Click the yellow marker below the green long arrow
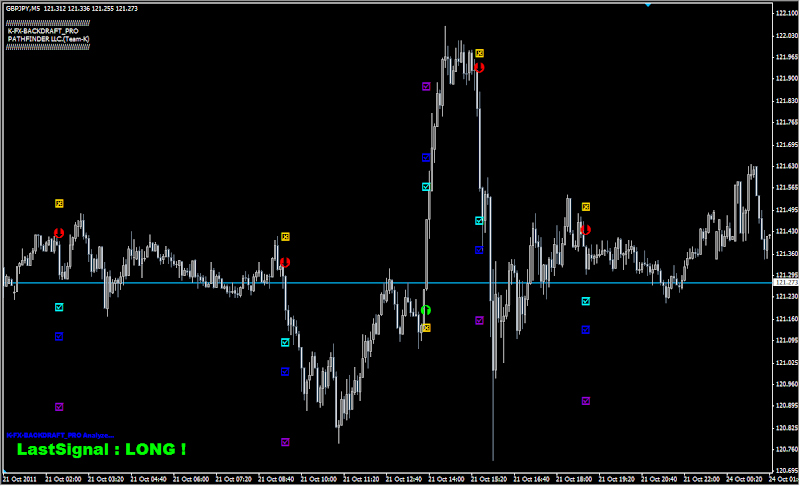Screen dimensions: 800x486 click(x=426, y=328)
